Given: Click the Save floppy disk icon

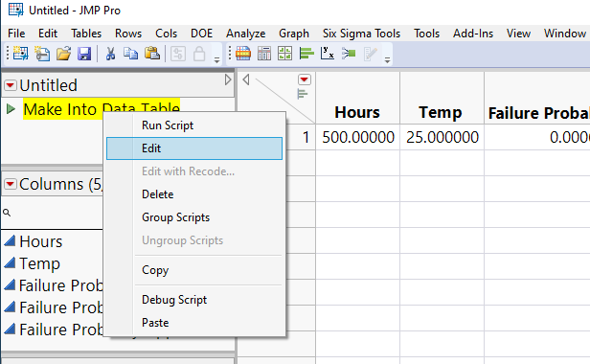Looking at the screenshot, I should coord(84,54).
